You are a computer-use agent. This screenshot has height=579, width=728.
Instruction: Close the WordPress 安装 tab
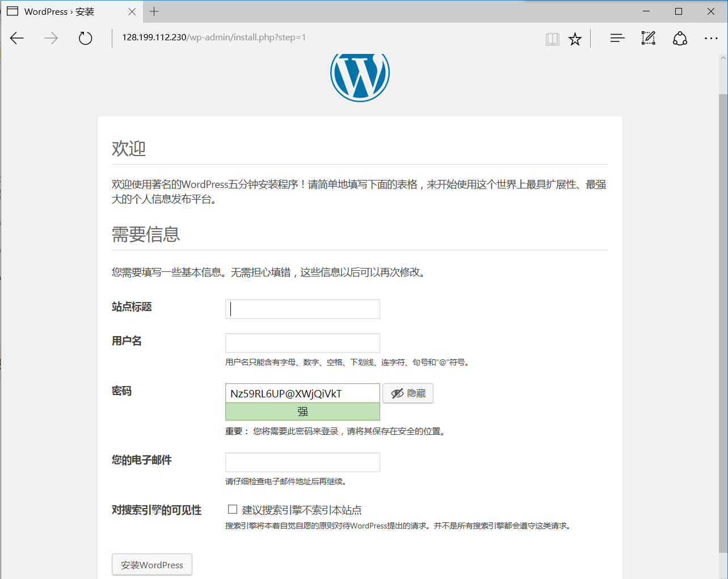point(132,11)
